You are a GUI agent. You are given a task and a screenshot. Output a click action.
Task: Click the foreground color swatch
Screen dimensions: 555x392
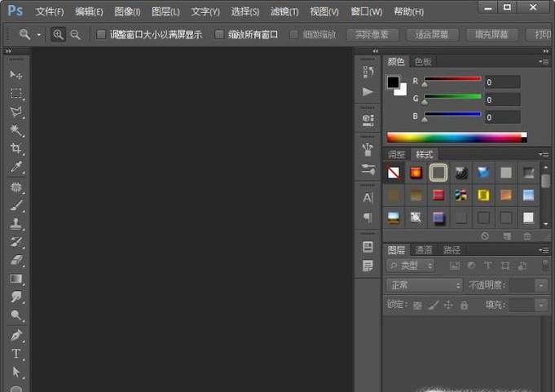pos(393,82)
